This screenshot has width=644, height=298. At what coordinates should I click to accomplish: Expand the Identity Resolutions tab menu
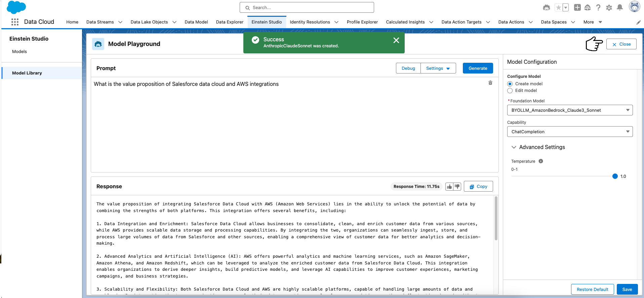point(336,22)
